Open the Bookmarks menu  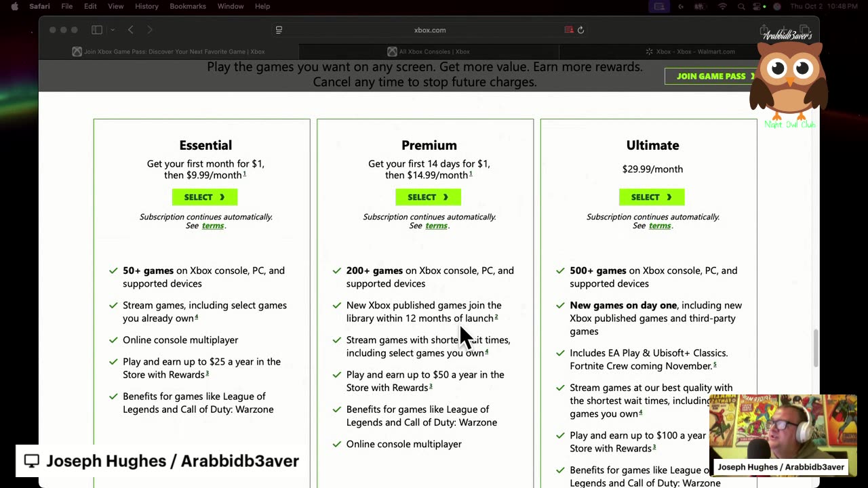coord(188,6)
